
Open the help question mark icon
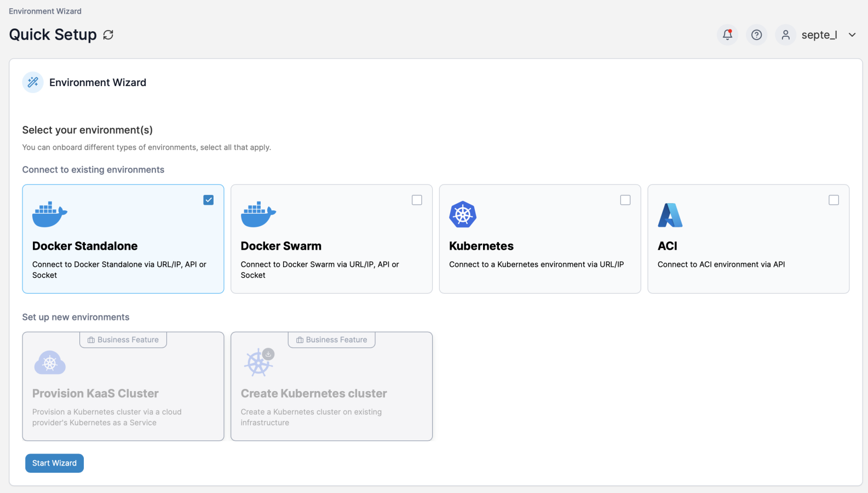click(x=756, y=35)
